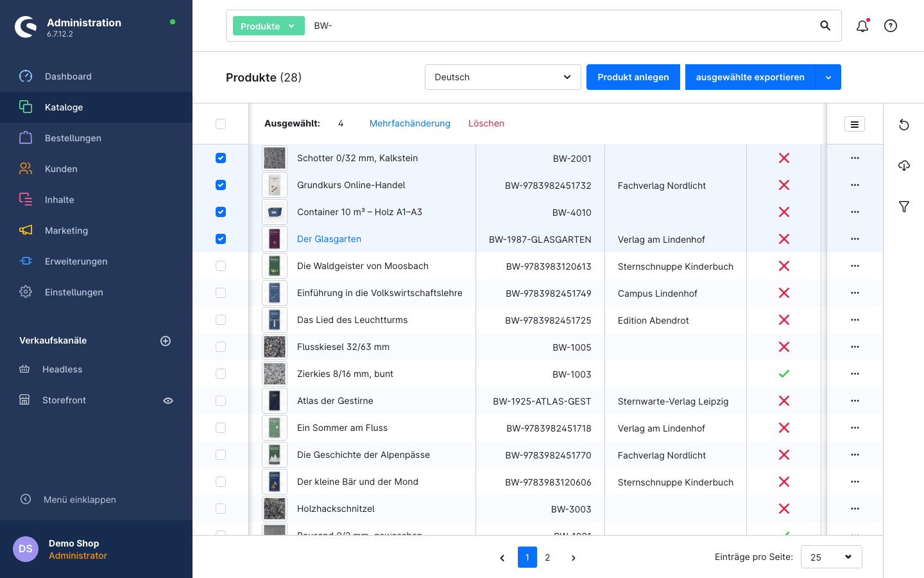Screen dimensions: 924x578
Task: Open actions menu for Der Glasgarten row
Action: (x=855, y=239)
